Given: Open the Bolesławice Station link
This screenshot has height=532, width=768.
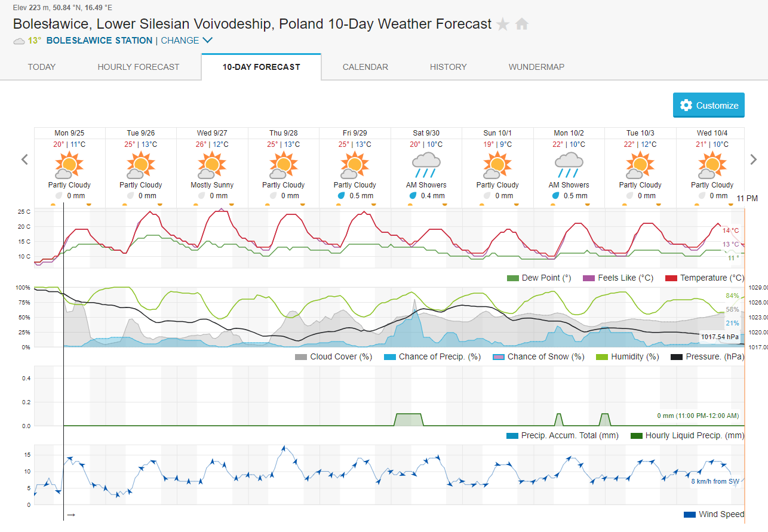Looking at the screenshot, I should [99, 41].
